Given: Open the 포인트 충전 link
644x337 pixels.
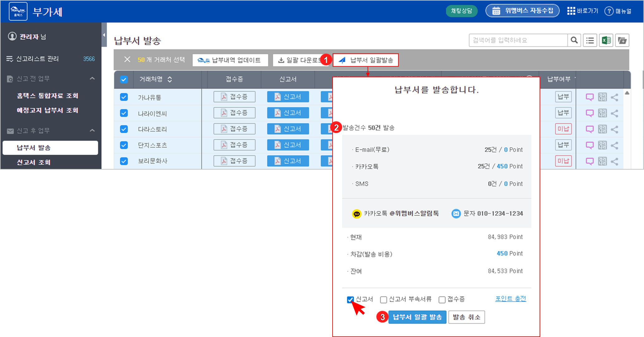Looking at the screenshot, I should point(510,299).
